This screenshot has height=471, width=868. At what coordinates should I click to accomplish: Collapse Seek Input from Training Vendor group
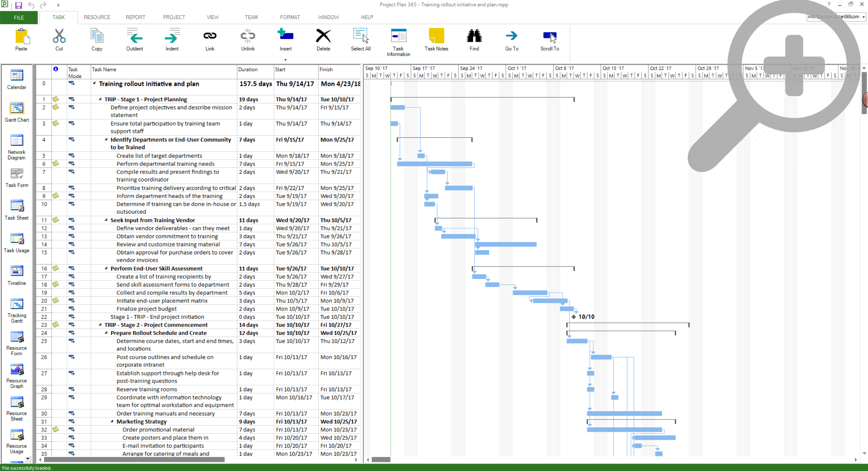click(106, 220)
